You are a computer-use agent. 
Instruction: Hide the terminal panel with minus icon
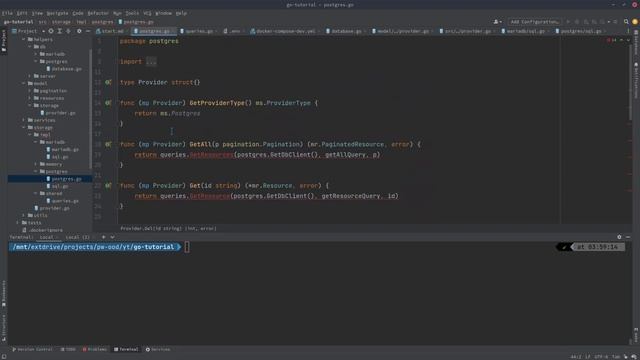click(628, 237)
